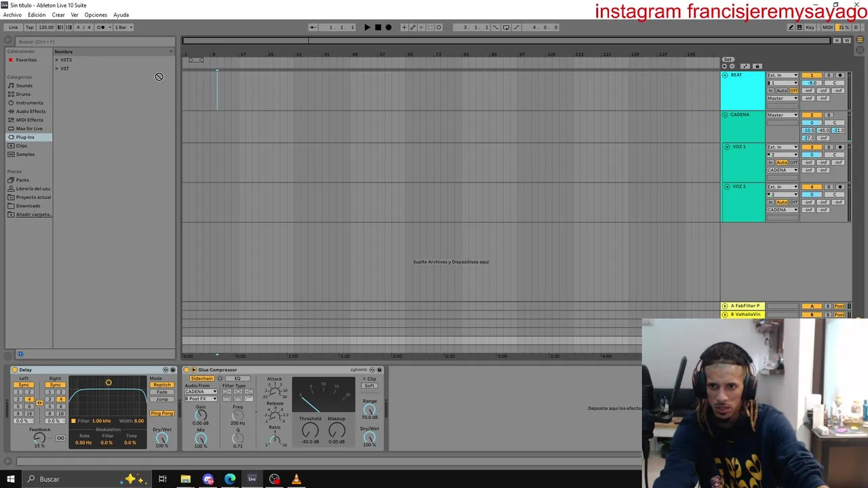Click the Stop transport button
Screen dimensions: 868x488
378,27
